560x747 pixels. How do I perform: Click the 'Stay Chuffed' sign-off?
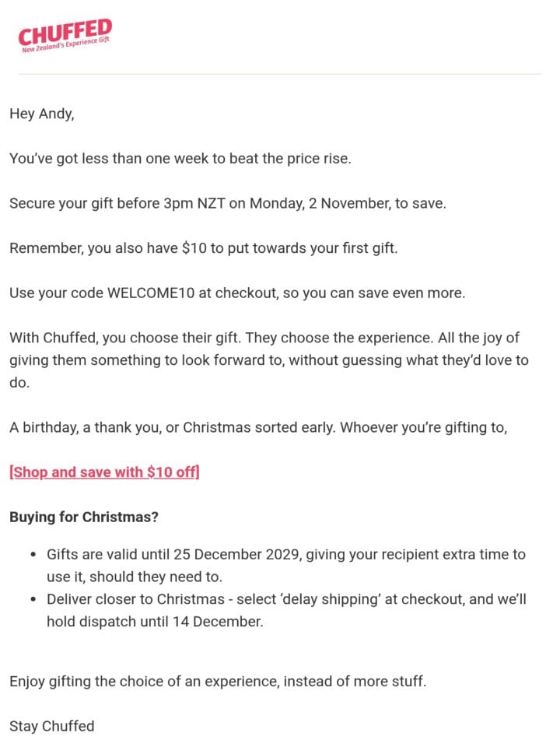pyautogui.click(x=52, y=726)
